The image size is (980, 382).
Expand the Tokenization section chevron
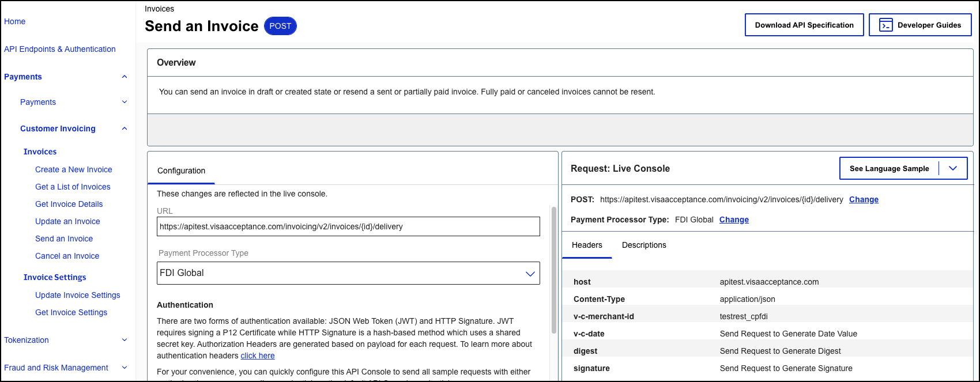tap(125, 340)
